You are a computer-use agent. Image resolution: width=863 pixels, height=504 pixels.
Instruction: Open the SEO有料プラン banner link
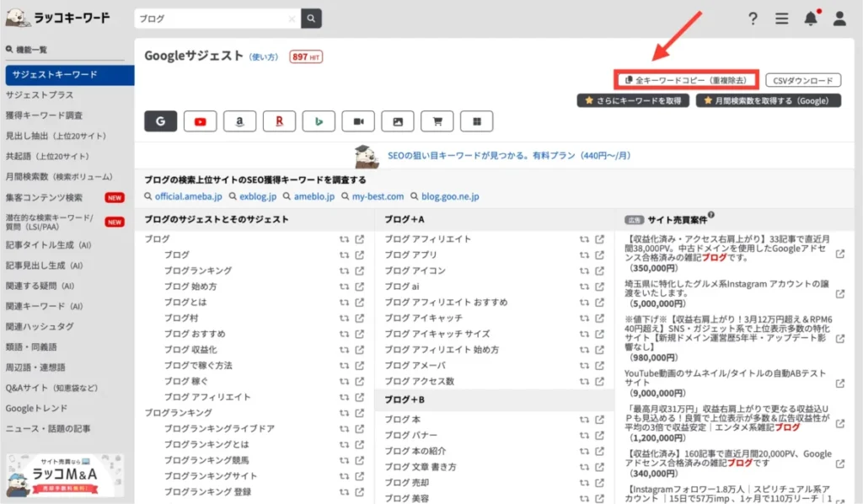tap(508, 155)
